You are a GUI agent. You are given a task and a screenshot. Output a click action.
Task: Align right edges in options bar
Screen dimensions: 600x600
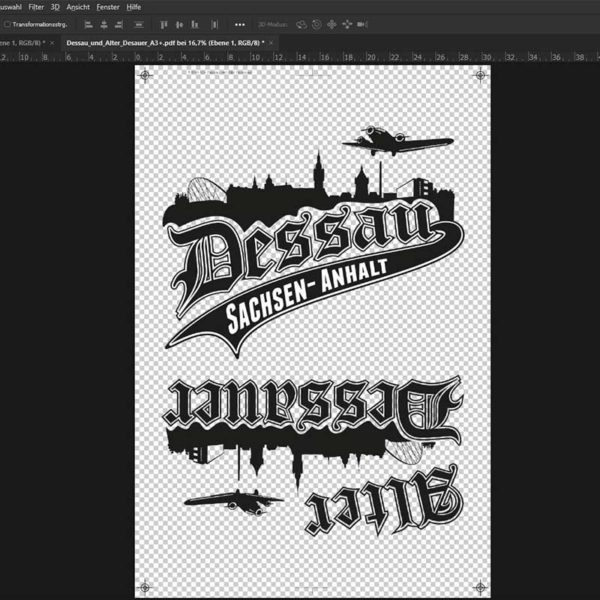119,25
